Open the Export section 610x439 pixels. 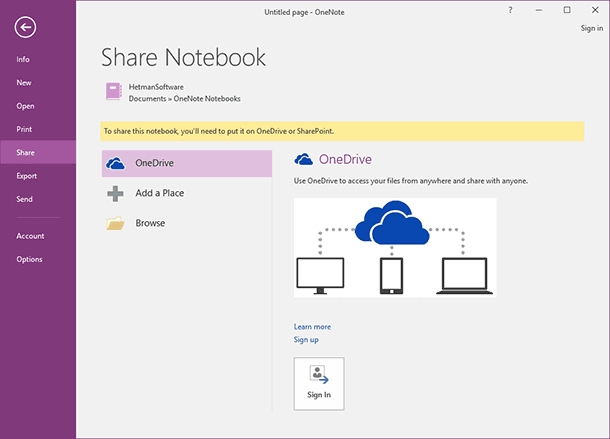tap(26, 176)
